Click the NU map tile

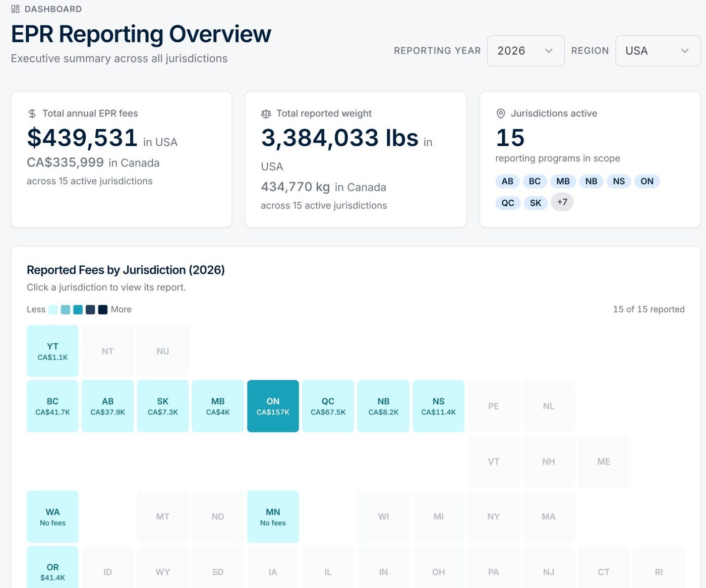point(163,351)
